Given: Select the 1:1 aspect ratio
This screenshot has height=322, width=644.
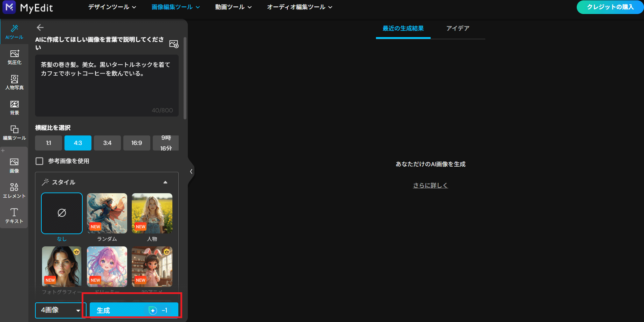Looking at the screenshot, I should coord(49,143).
